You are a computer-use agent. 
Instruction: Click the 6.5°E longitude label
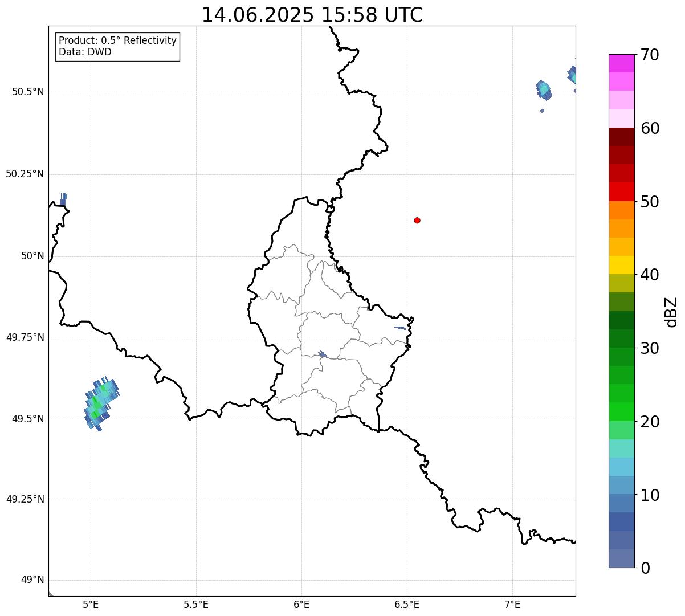coord(407,604)
